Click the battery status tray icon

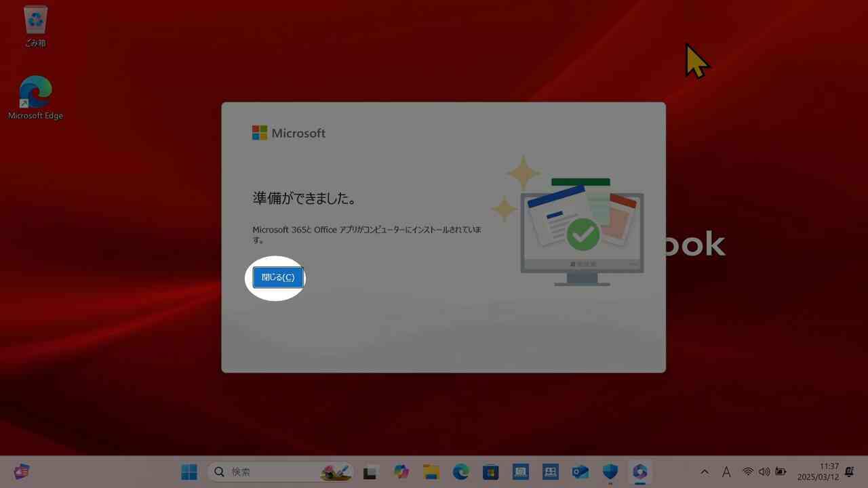781,472
